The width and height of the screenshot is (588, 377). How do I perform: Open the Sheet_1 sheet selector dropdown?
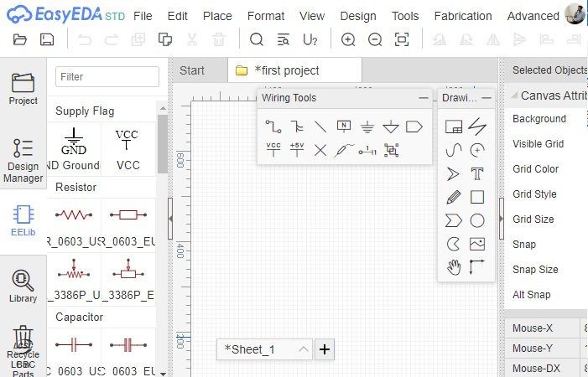point(264,349)
